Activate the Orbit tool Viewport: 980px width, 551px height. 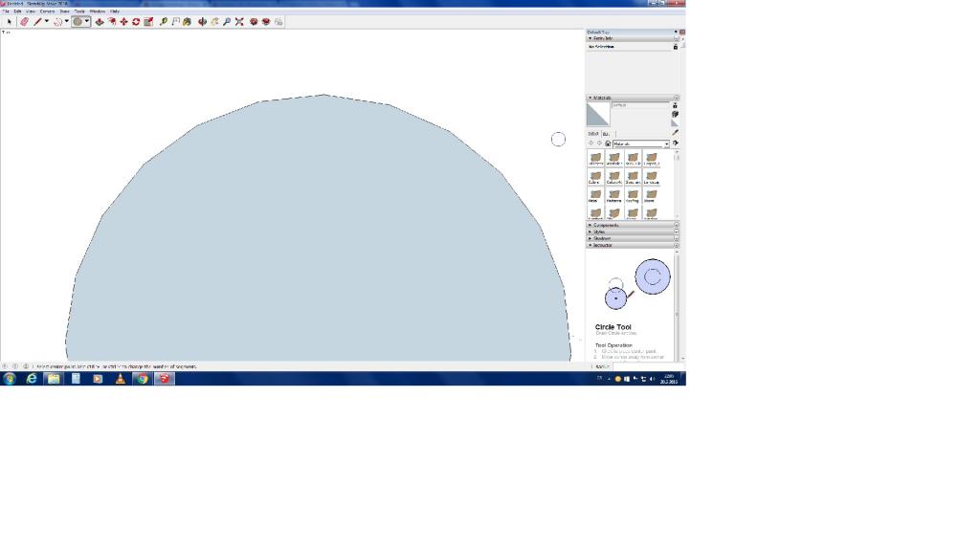coord(202,21)
